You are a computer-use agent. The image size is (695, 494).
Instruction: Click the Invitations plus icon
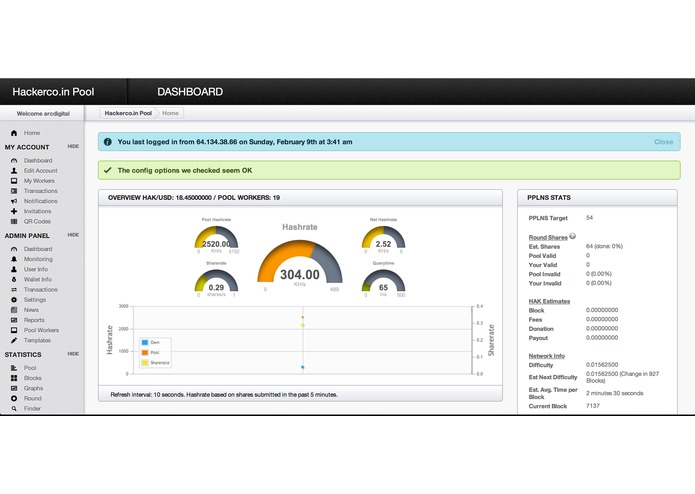point(14,211)
